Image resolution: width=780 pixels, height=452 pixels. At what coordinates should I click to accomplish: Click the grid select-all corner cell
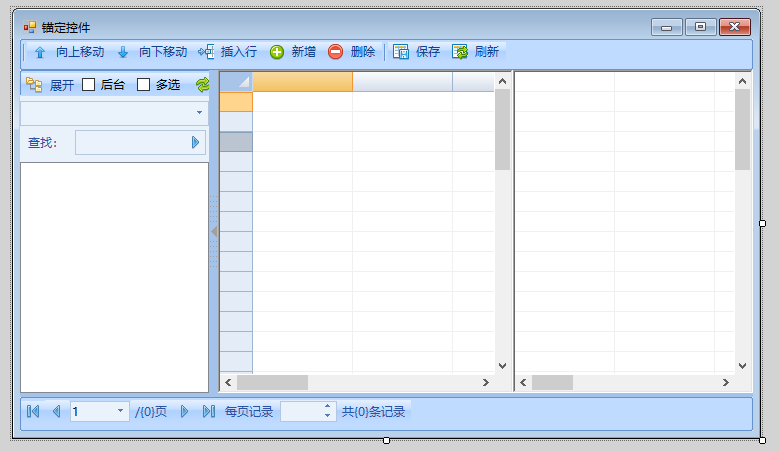tap(236, 82)
